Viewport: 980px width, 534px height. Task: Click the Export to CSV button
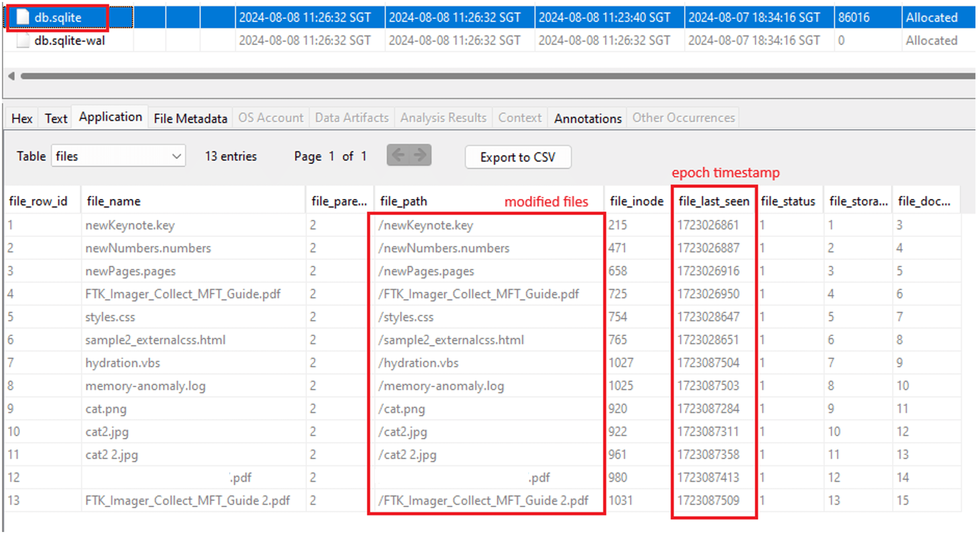coord(518,157)
